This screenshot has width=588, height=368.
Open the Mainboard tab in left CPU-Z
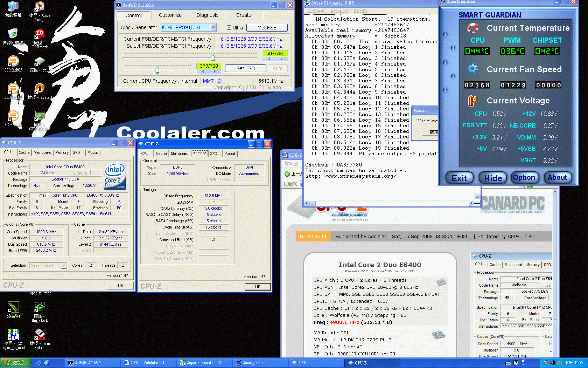pos(42,152)
